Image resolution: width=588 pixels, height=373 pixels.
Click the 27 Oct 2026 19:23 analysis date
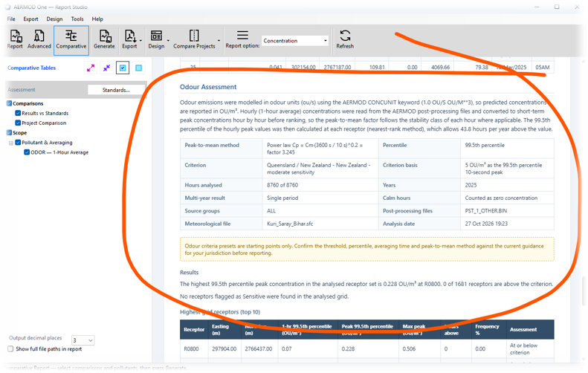507,224
